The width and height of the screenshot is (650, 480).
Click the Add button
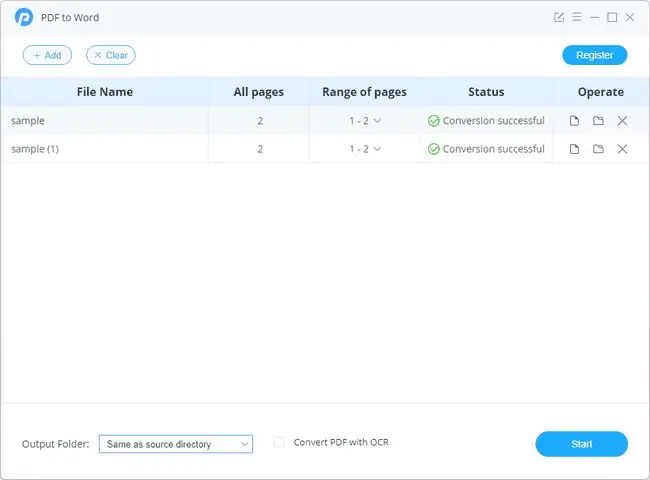[x=47, y=55]
